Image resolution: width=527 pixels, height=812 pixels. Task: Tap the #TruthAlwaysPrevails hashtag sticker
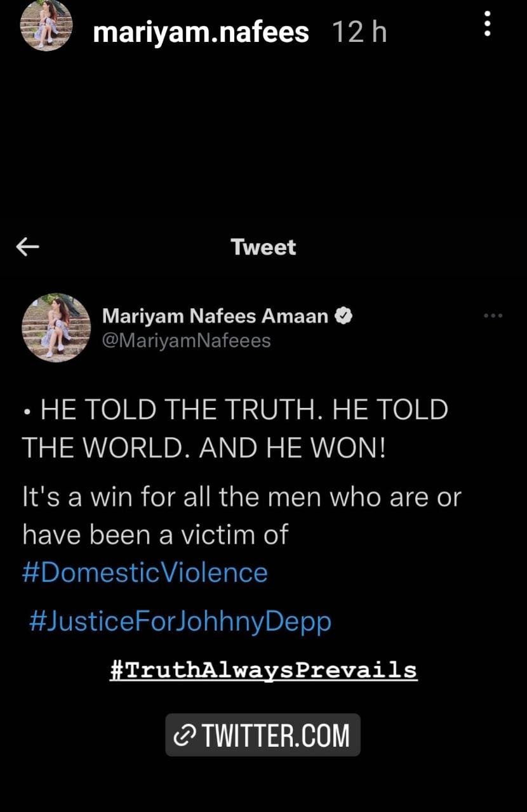[x=263, y=669]
